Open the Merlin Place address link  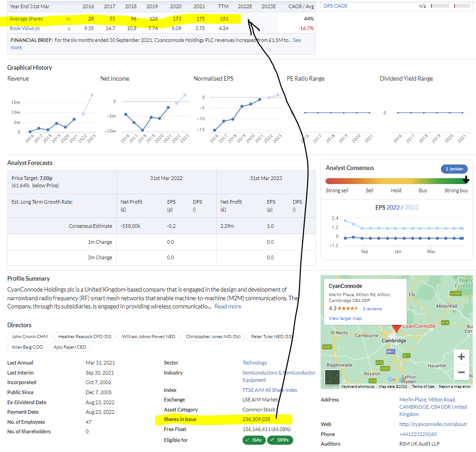pyautogui.click(x=433, y=407)
